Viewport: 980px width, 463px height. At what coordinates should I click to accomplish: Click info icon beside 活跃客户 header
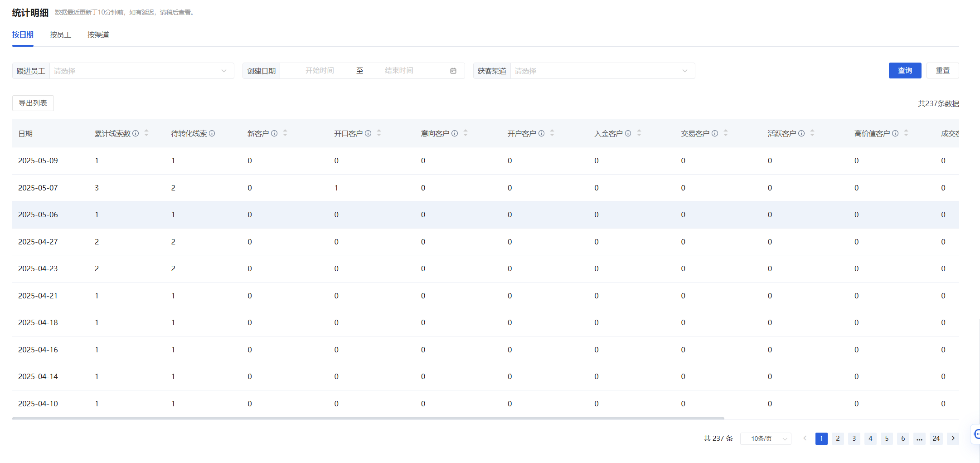coord(801,133)
